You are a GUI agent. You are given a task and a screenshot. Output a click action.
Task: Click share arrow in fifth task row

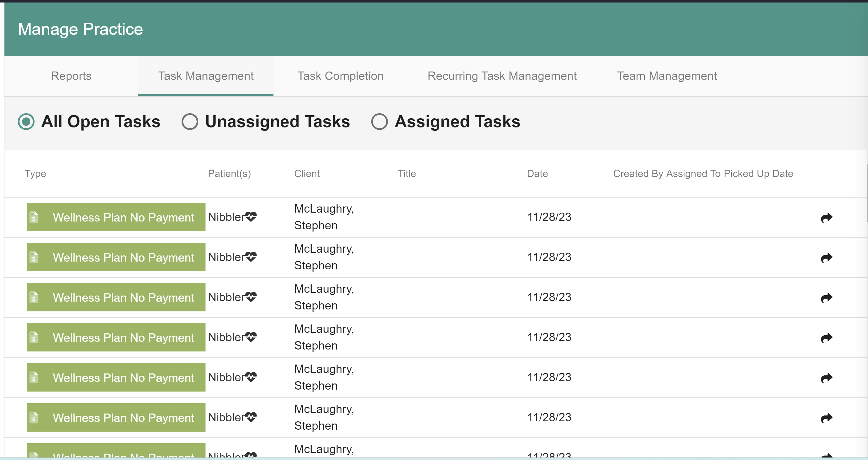coord(826,378)
